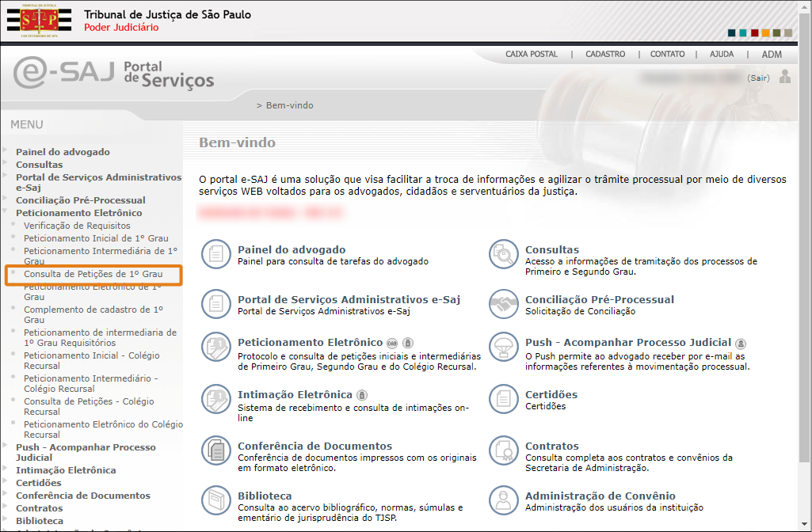Expand Push - Acompanhar Processo Judicial arrow

[5, 446]
